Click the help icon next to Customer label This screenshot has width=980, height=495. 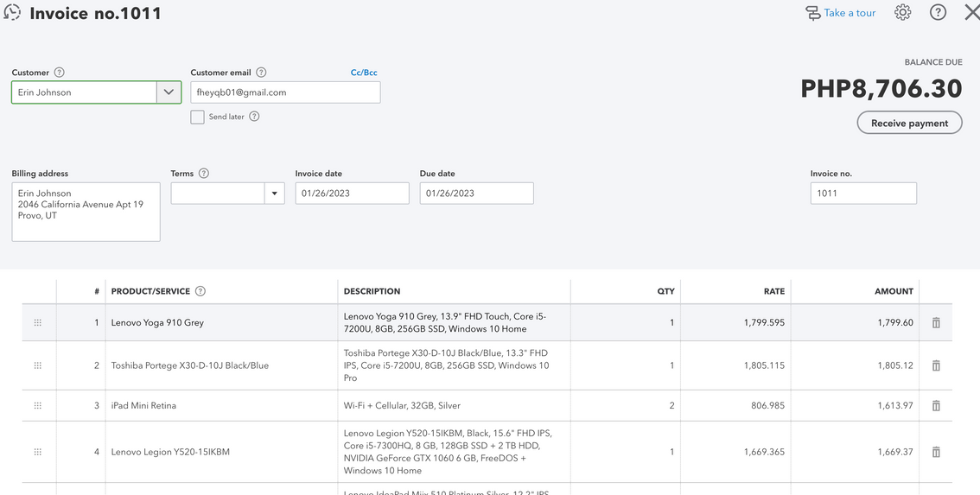pyautogui.click(x=60, y=73)
